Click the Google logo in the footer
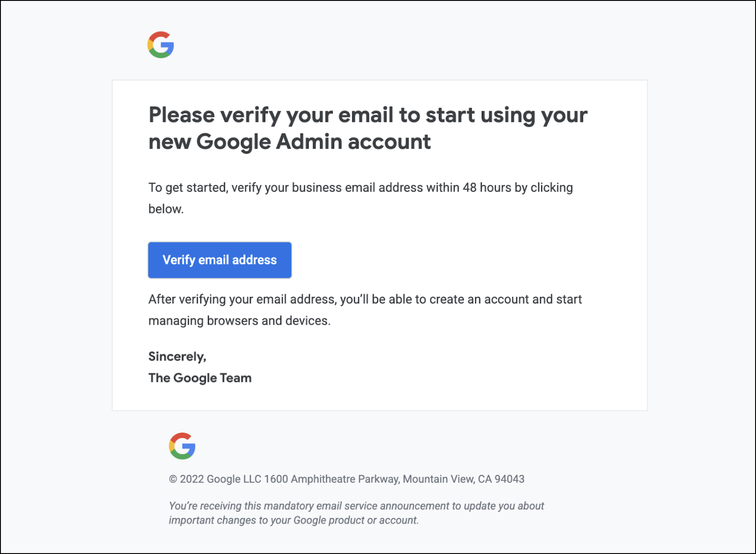756x554 pixels. (x=182, y=446)
